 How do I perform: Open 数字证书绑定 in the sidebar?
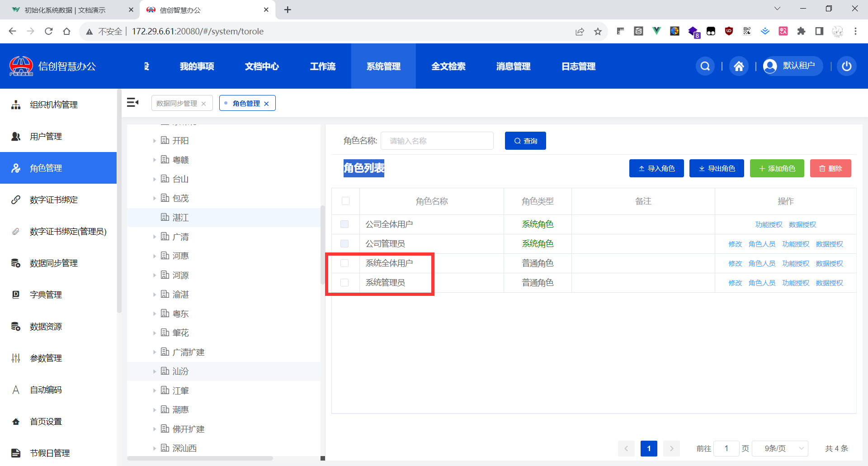point(58,200)
